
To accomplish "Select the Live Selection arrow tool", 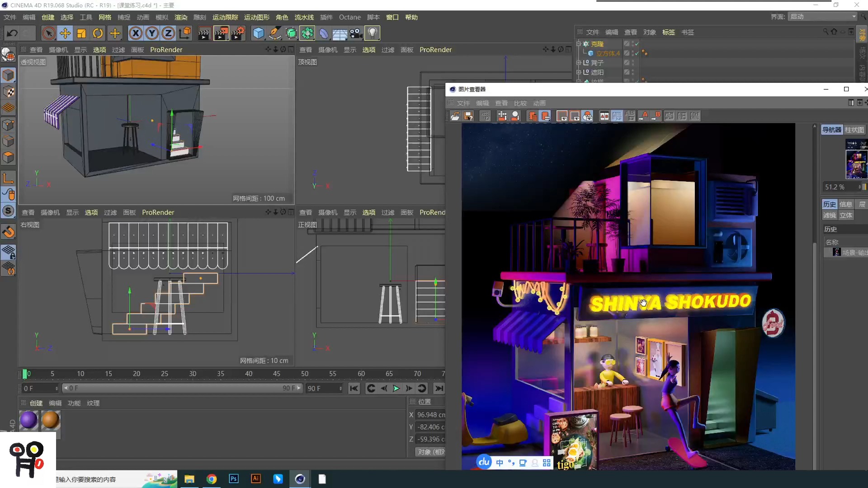I will pos(49,33).
